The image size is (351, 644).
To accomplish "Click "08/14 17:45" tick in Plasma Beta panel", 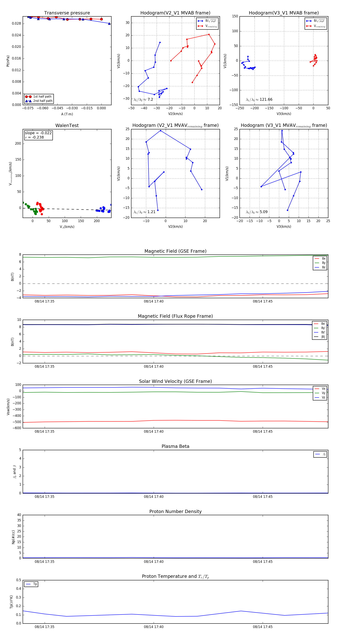I will [262, 496].
